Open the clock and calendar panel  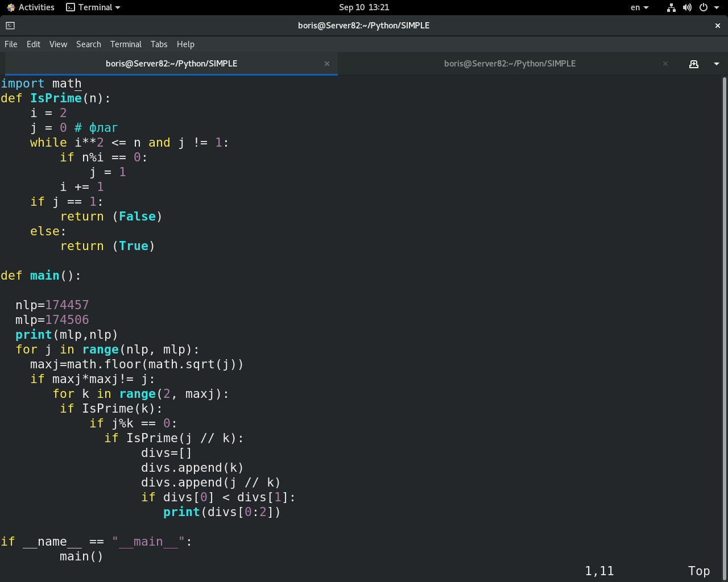tap(364, 7)
